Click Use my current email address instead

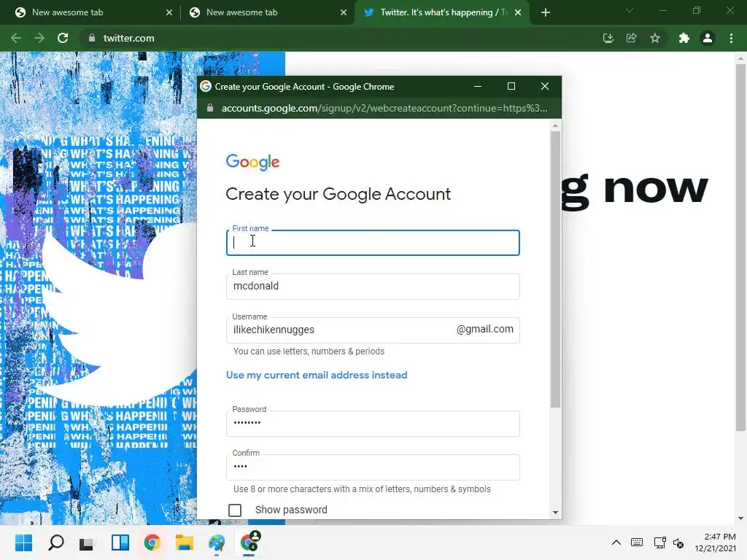coord(317,375)
